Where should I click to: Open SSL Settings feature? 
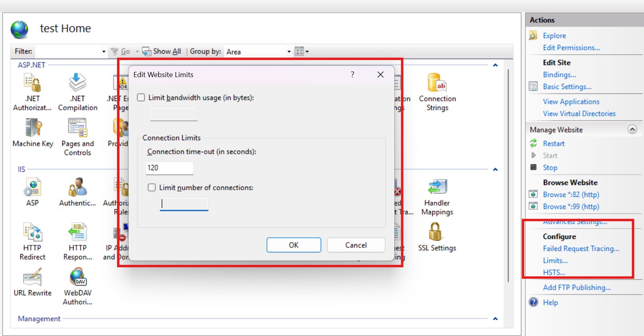437,237
